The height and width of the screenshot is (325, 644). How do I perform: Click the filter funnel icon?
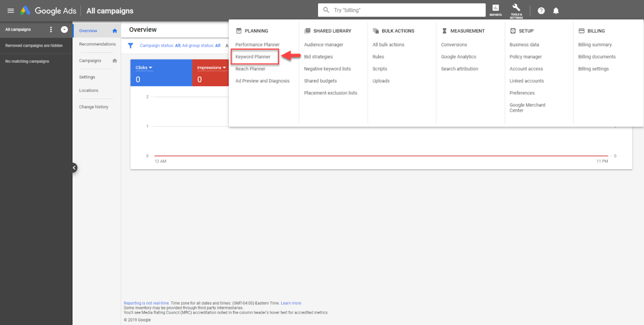pos(131,46)
